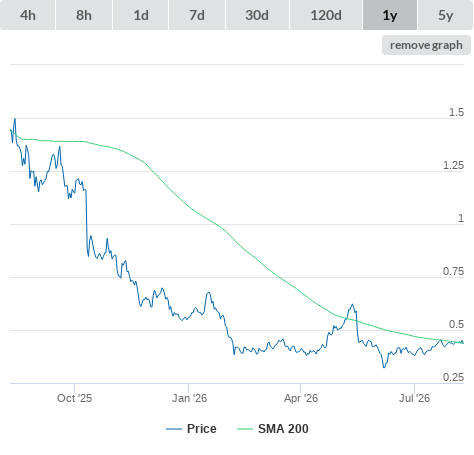Toggle the Price series in legend

click(x=191, y=429)
